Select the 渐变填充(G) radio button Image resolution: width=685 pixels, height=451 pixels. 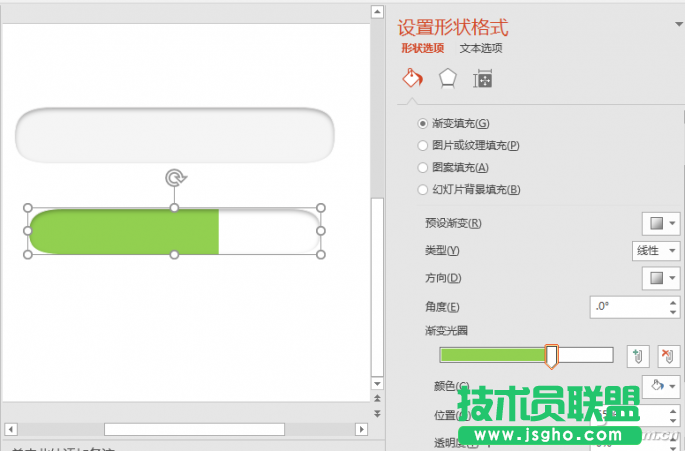(x=422, y=124)
